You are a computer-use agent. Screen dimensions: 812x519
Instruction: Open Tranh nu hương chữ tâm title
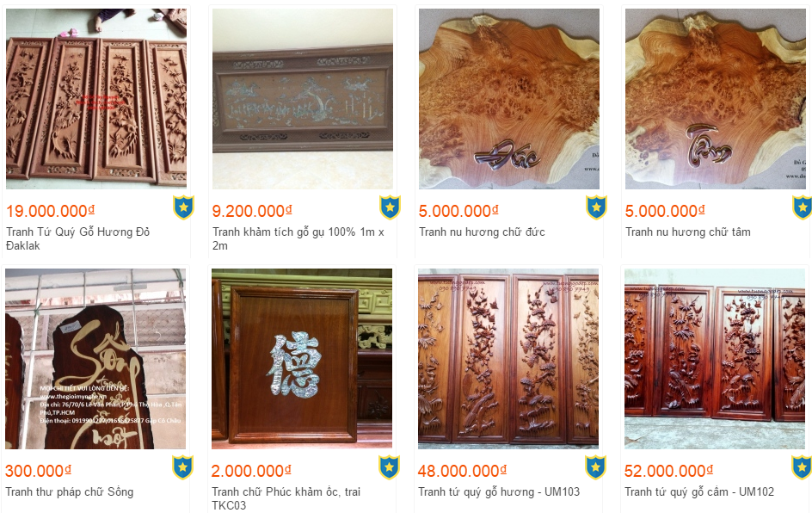pyautogui.click(x=688, y=232)
